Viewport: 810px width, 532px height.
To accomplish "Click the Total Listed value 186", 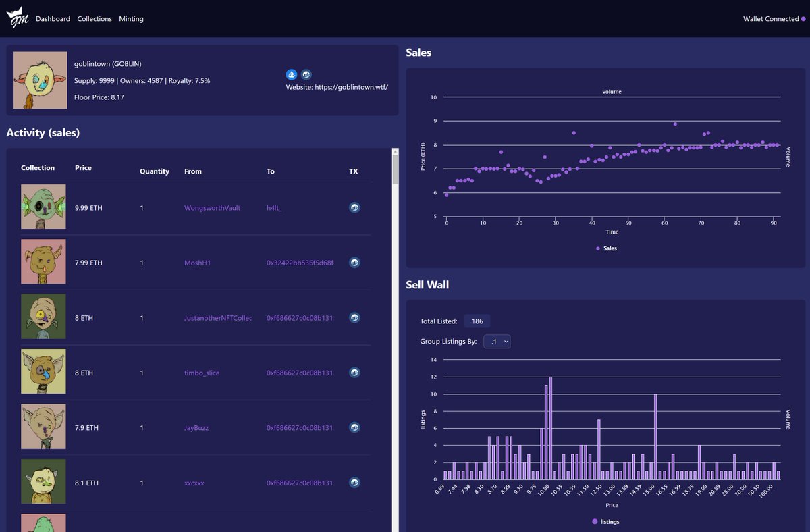I will click(477, 321).
